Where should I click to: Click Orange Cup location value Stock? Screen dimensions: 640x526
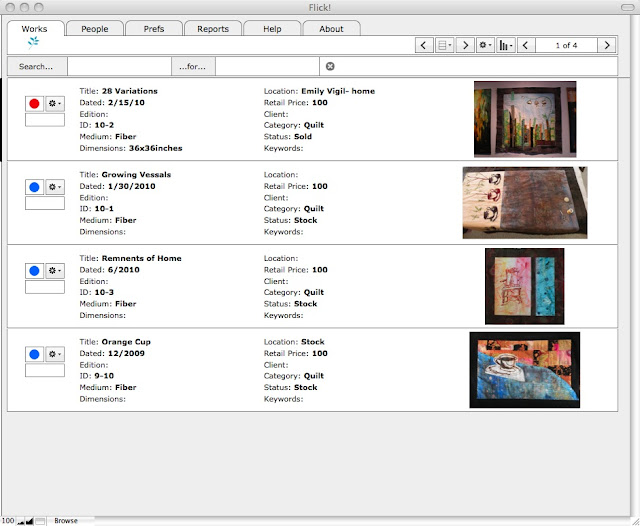point(313,342)
